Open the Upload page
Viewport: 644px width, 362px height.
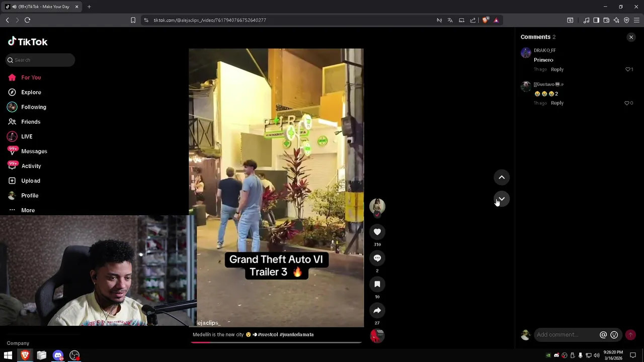[x=30, y=181]
